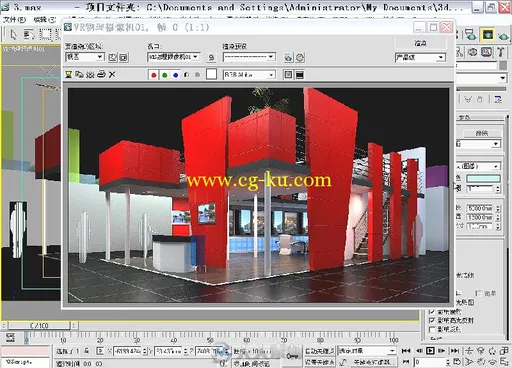Toggle the monochrome display button
The height and width of the screenshot is (368, 512).
click(x=197, y=75)
